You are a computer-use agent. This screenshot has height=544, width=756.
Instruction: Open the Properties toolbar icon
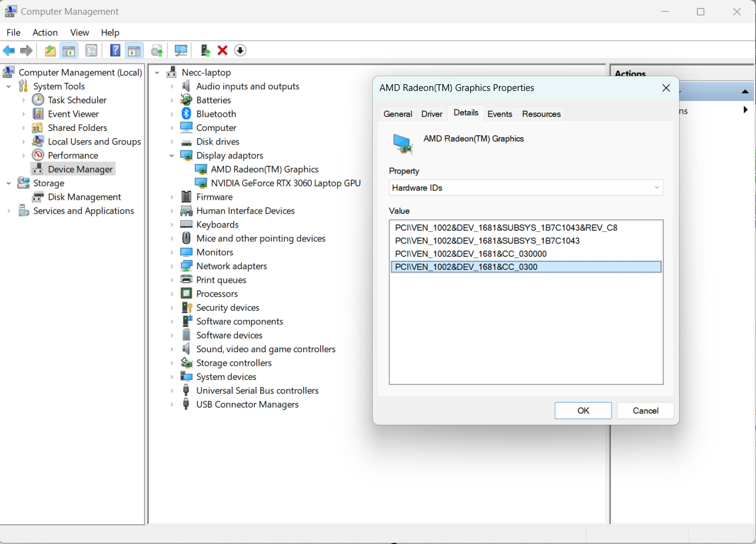[92, 50]
